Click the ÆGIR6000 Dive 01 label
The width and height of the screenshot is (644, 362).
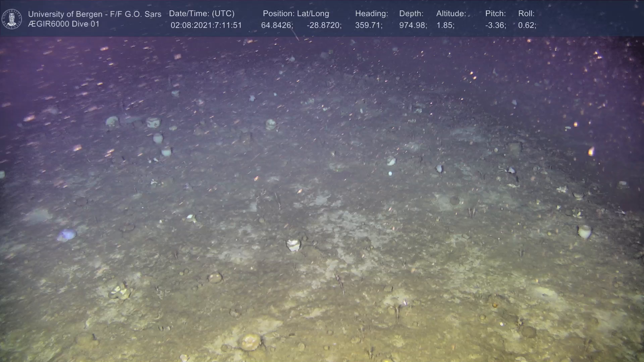(x=64, y=24)
